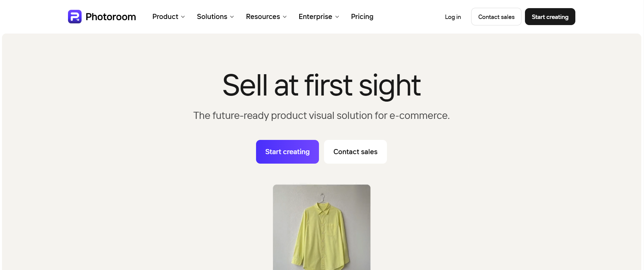Click the e-commerce subtitle text
The width and height of the screenshot is (644, 270).
click(x=322, y=116)
